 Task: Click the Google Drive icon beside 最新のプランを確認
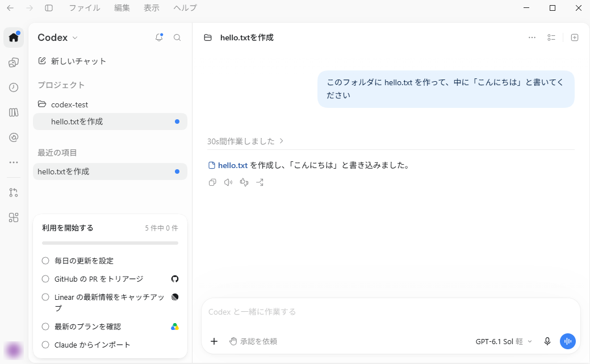174,327
